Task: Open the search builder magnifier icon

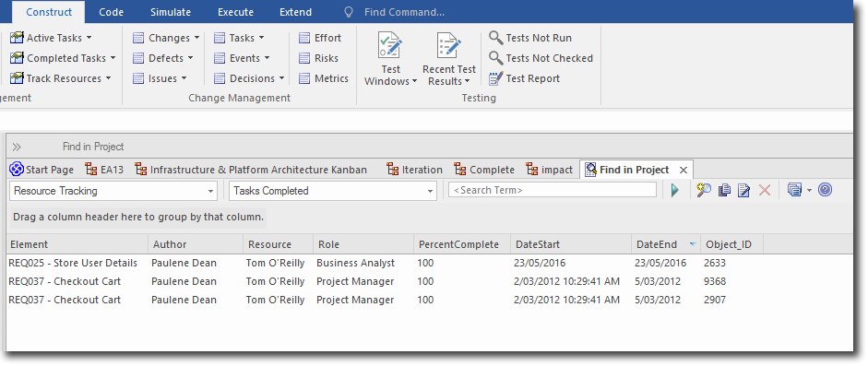Action: [x=704, y=191]
